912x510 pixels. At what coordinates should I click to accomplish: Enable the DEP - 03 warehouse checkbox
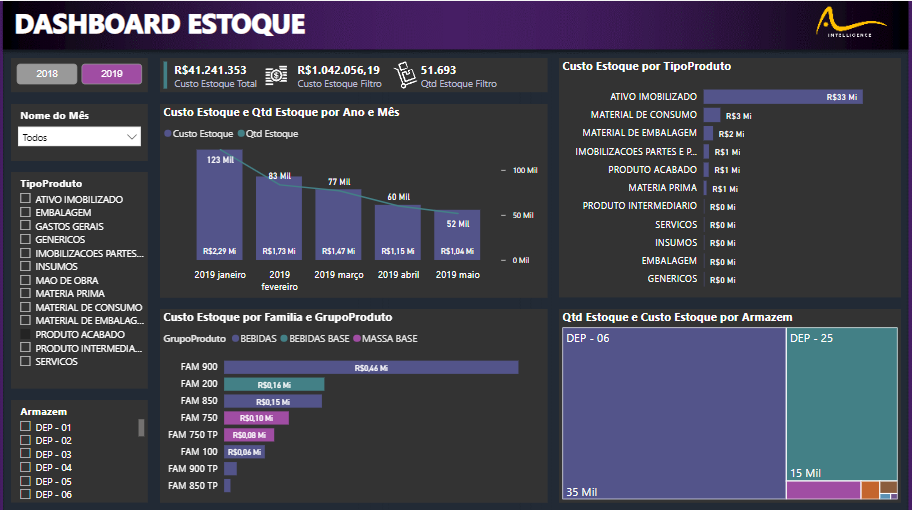pyautogui.click(x=25, y=455)
